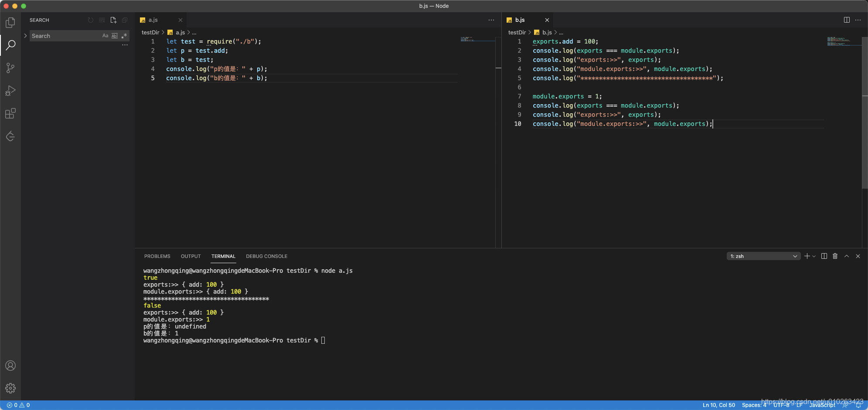Toggle Match Case in search box
The image size is (868, 410).
(105, 36)
